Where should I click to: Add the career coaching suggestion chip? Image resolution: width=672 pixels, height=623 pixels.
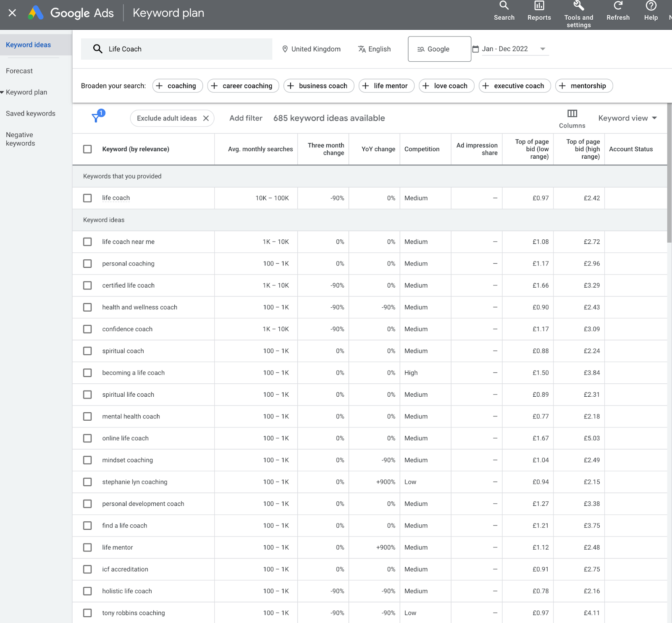(243, 86)
